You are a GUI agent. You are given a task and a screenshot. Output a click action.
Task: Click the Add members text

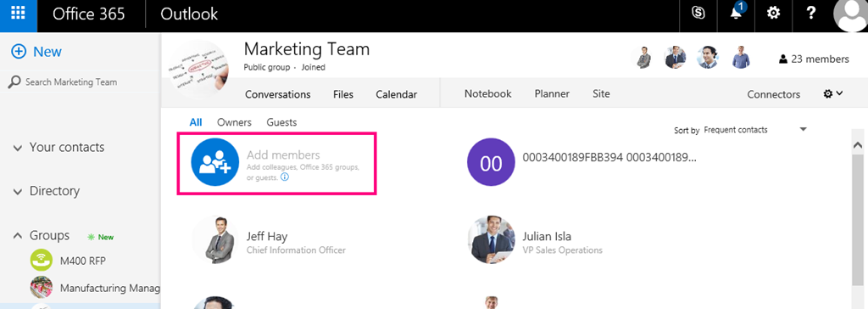pos(283,154)
